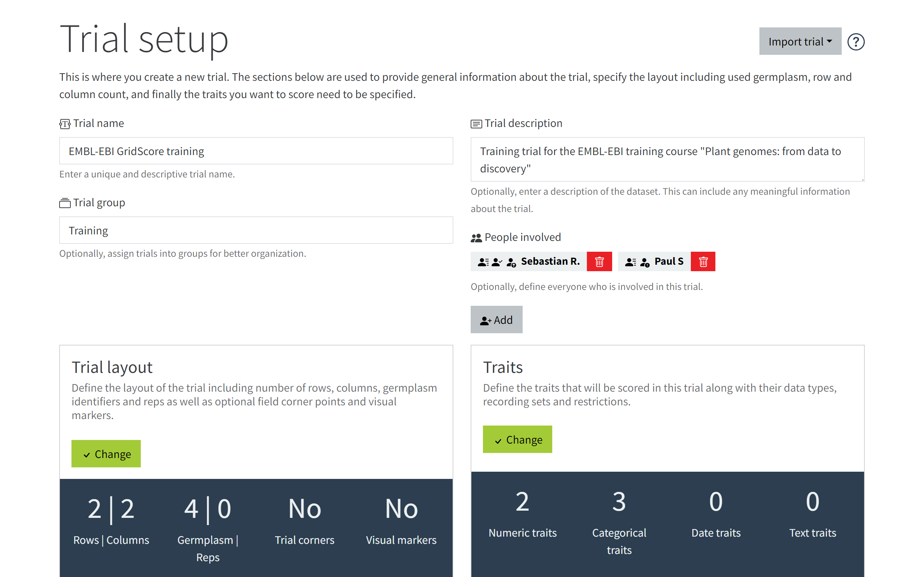Expand the Import trial dropdown

tap(800, 41)
